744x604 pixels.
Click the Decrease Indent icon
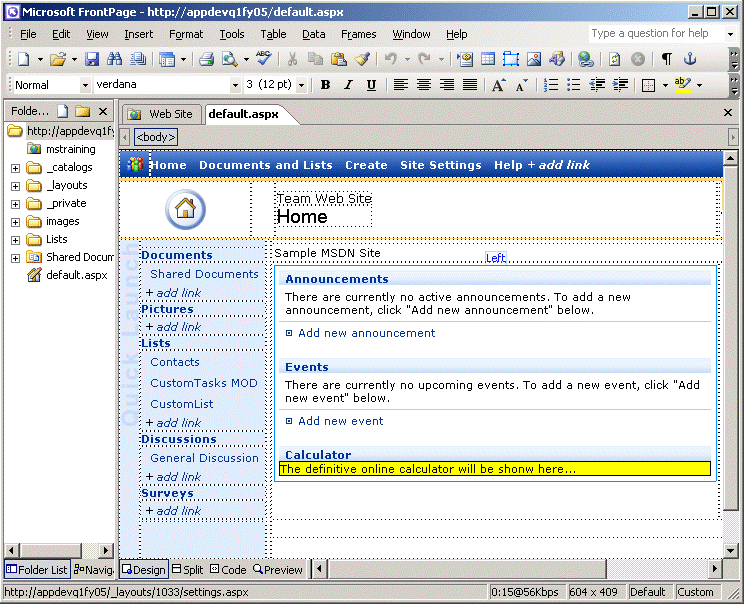597,85
